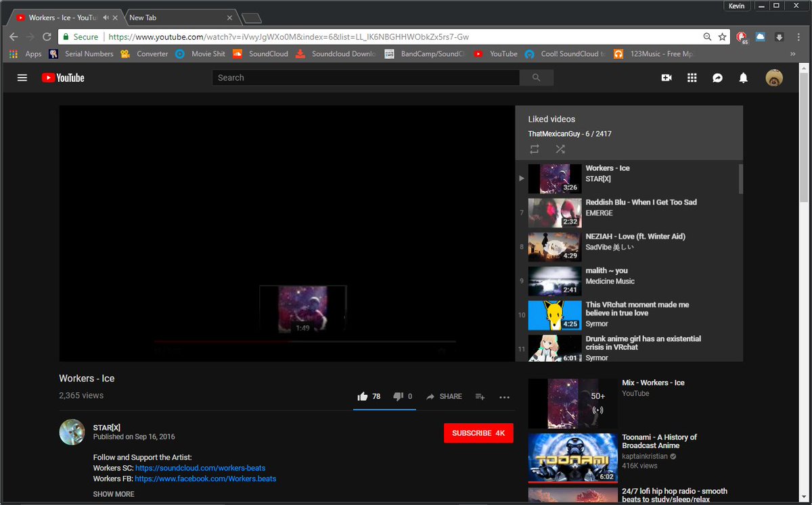Open the Serial Numbers bookmark
The height and width of the screenshot is (505, 812).
point(81,54)
